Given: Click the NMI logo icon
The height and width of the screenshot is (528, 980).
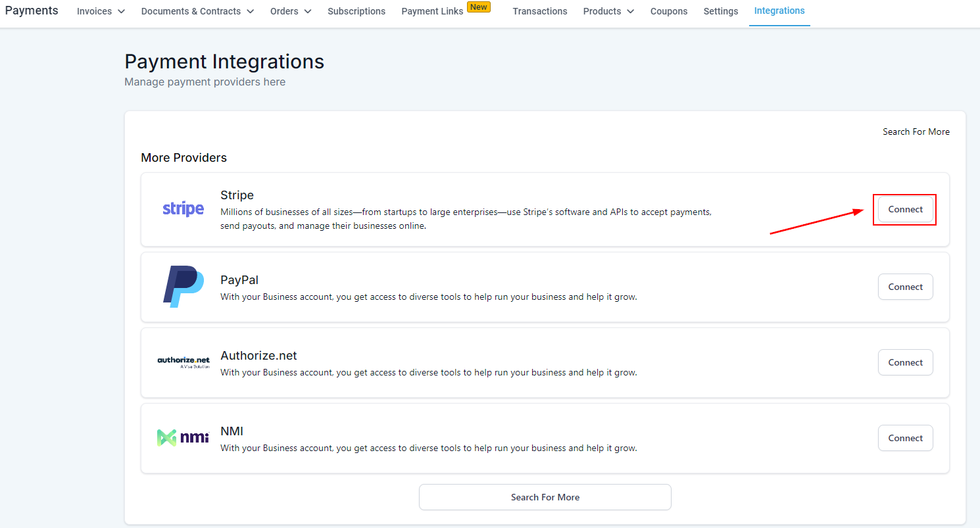Looking at the screenshot, I should (x=183, y=438).
